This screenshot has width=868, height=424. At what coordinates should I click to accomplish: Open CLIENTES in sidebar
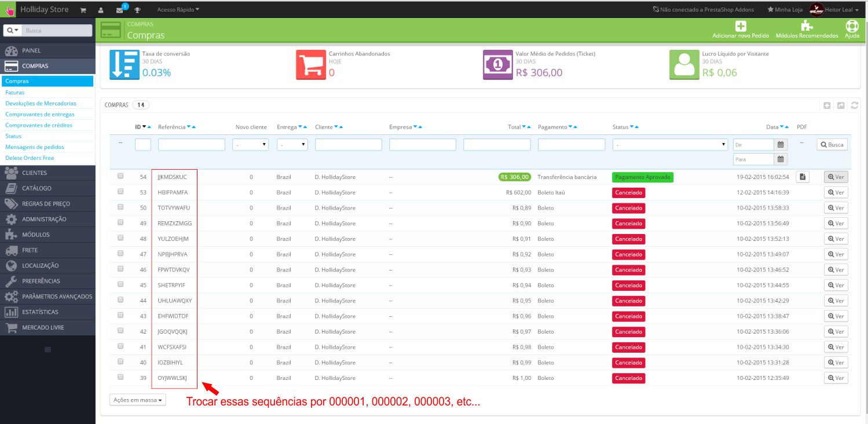point(47,173)
